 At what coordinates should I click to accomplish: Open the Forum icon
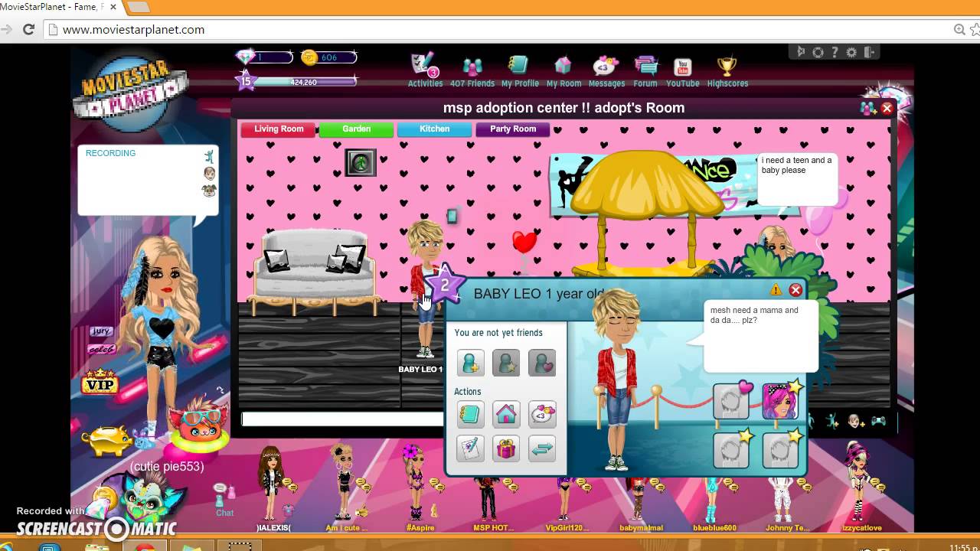click(x=645, y=66)
